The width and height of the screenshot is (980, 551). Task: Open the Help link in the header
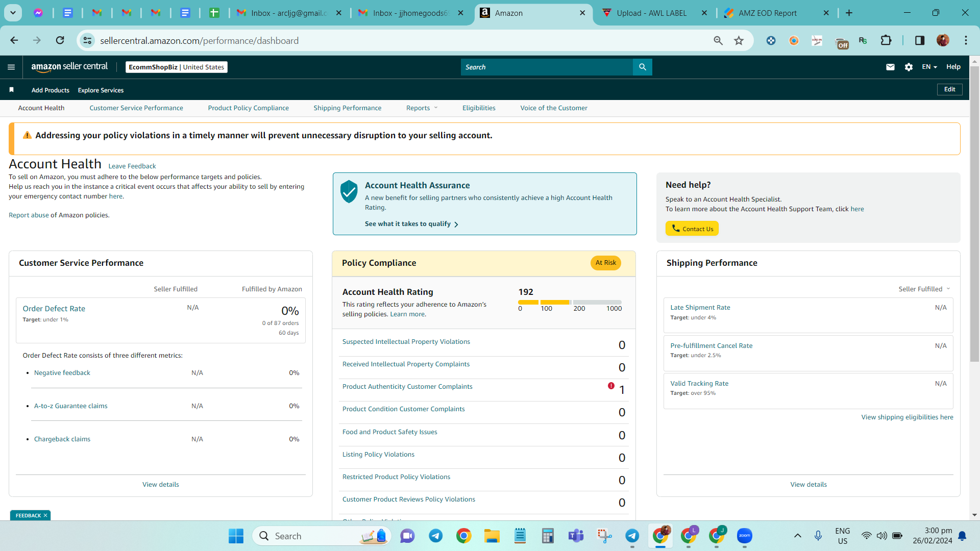click(x=953, y=67)
